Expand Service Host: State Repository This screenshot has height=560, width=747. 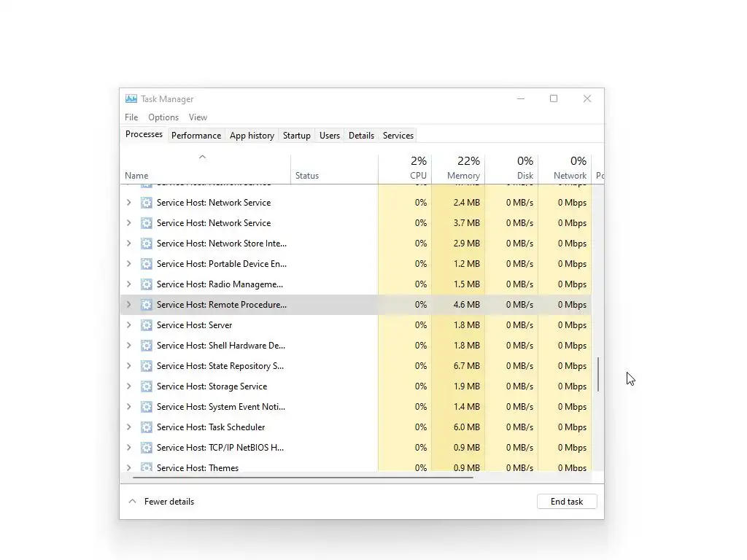pos(128,366)
